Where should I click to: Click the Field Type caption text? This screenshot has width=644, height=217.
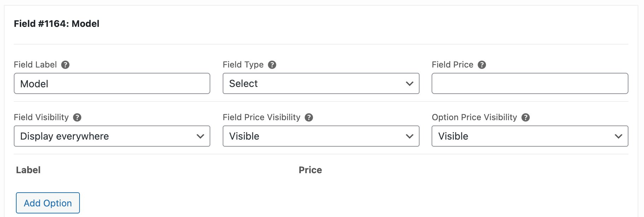(243, 65)
